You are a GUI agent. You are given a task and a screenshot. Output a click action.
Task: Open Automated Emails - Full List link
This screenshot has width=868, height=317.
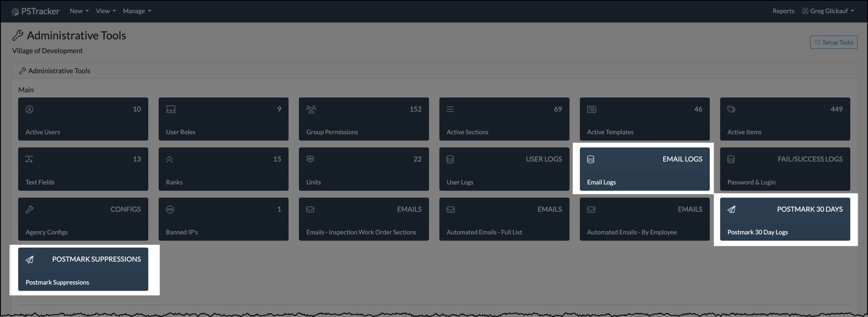pos(484,232)
